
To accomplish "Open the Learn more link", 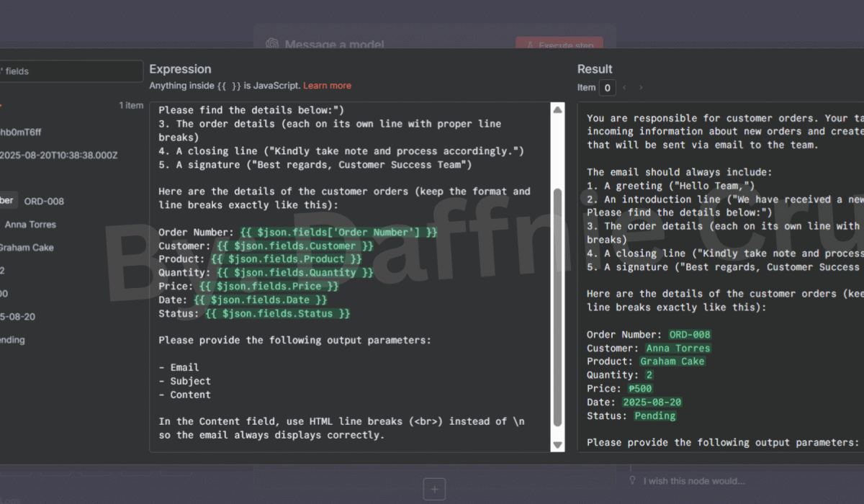I will click(327, 86).
